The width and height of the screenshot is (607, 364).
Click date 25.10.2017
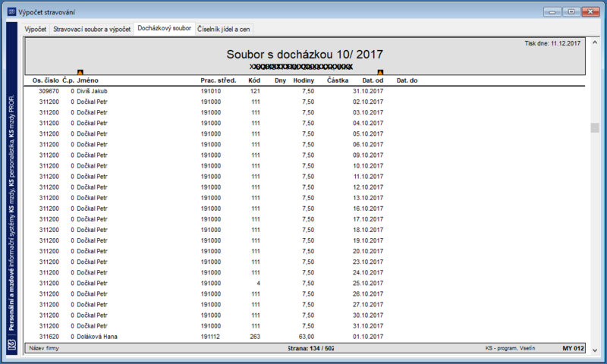coord(368,283)
